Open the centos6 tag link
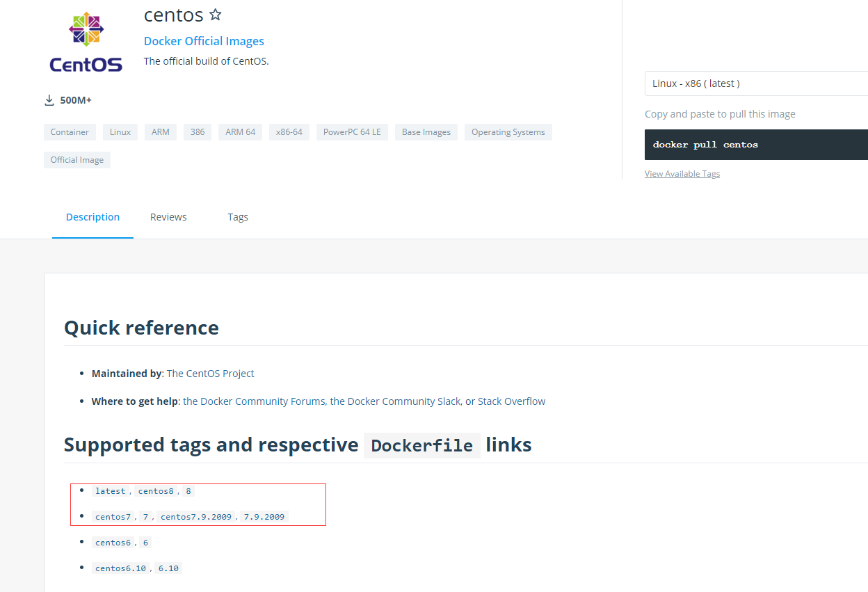The width and height of the screenshot is (868, 592). (113, 543)
